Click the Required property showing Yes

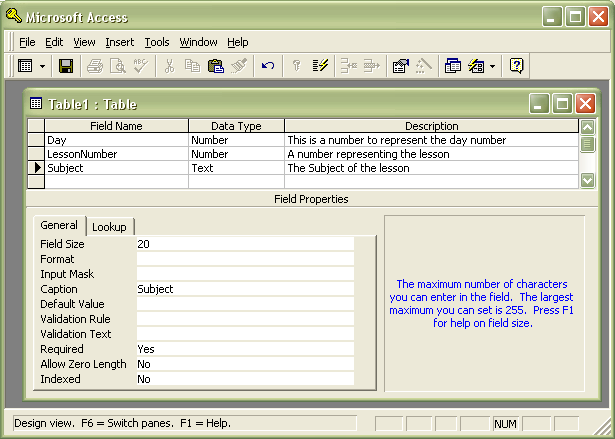point(245,349)
